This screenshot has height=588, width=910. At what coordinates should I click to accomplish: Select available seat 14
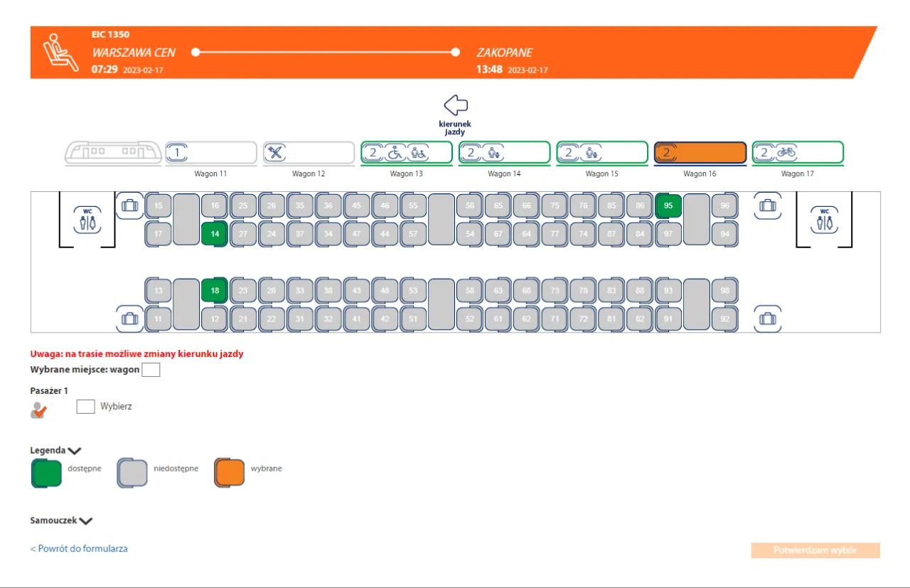click(214, 234)
